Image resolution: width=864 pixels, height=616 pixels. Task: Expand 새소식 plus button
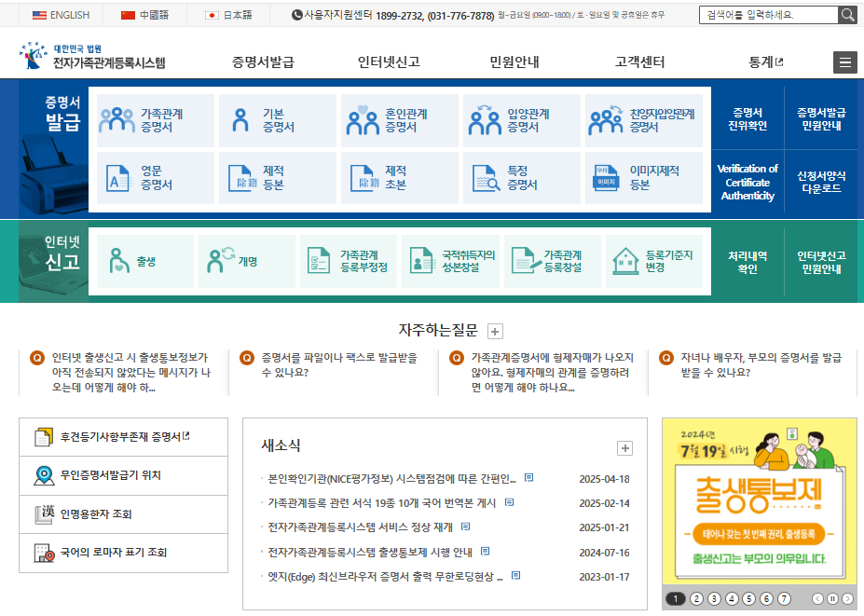pyautogui.click(x=624, y=448)
